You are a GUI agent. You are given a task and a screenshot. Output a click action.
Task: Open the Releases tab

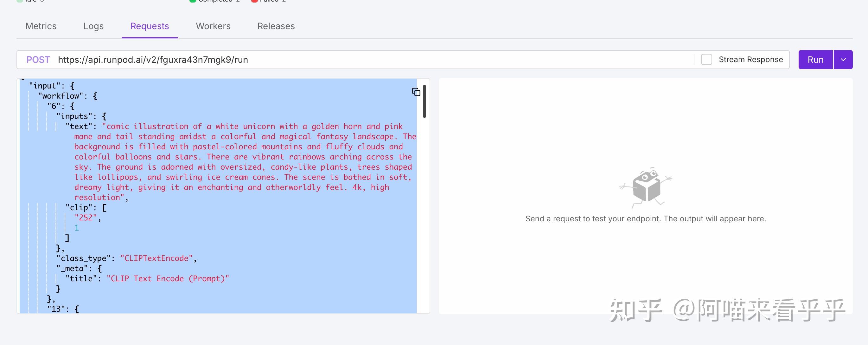click(x=276, y=26)
